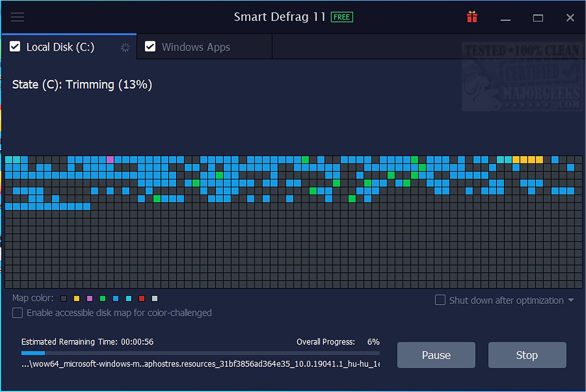Screen dimensions: 586x392
Task: Uncheck the Local Disk (C:) checkbox
Action: [x=15, y=47]
